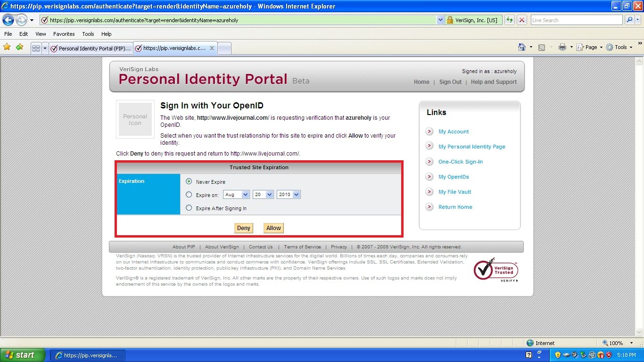Open the Help menu
Viewport: 644px width, 362px height.
107,34
